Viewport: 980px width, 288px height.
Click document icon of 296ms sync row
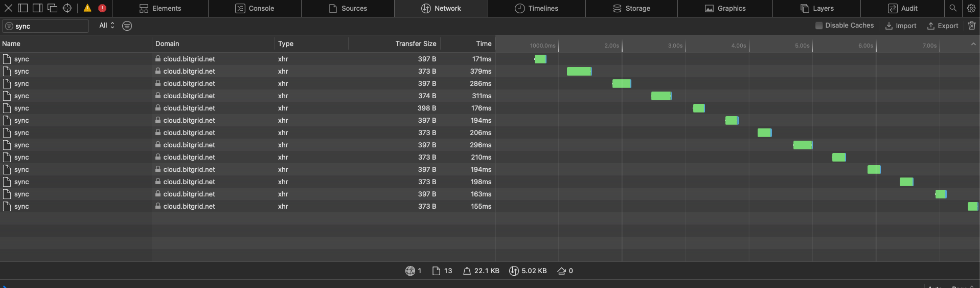7,145
